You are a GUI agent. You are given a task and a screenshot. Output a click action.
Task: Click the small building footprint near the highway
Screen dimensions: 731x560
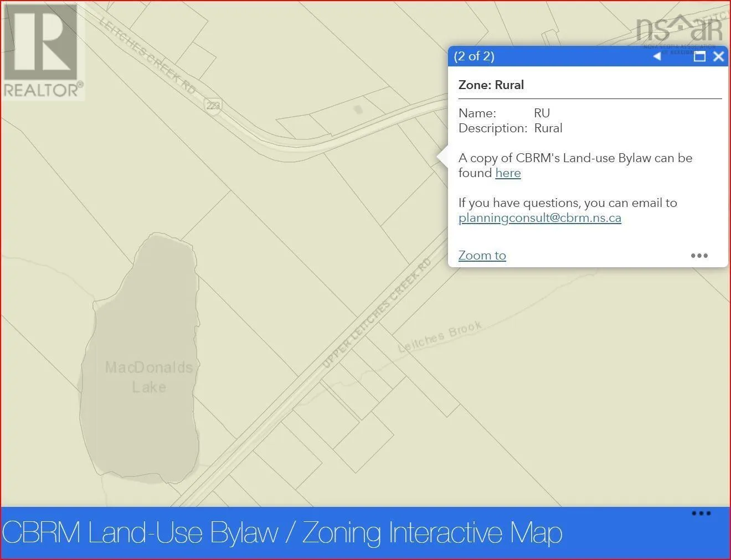pyautogui.click(x=358, y=110)
